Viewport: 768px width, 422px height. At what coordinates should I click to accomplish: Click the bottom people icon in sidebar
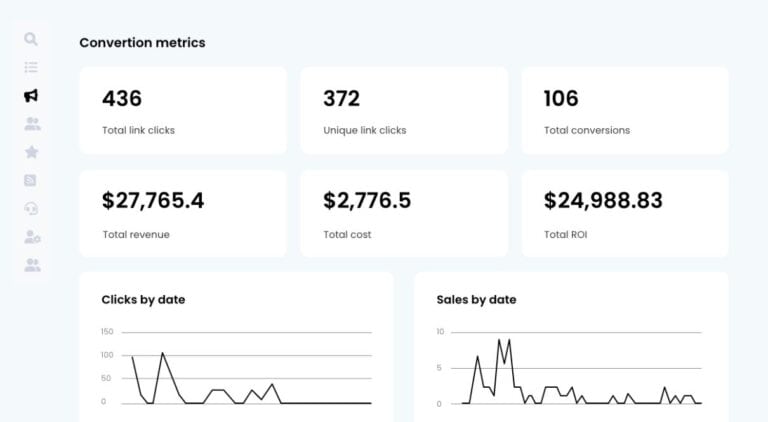click(x=32, y=265)
